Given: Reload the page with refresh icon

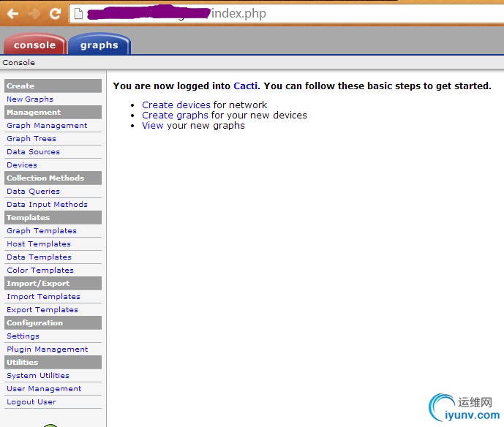Looking at the screenshot, I should point(55,13).
